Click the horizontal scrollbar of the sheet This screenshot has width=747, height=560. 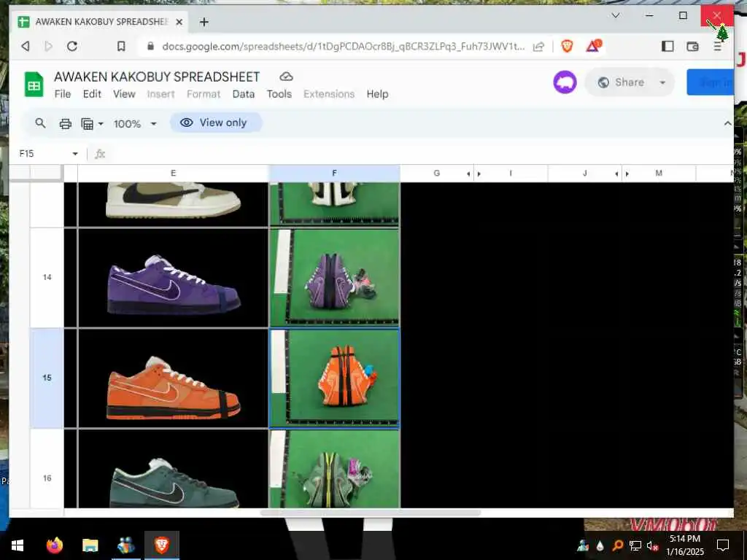pyautogui.click(x=370, y=513)
